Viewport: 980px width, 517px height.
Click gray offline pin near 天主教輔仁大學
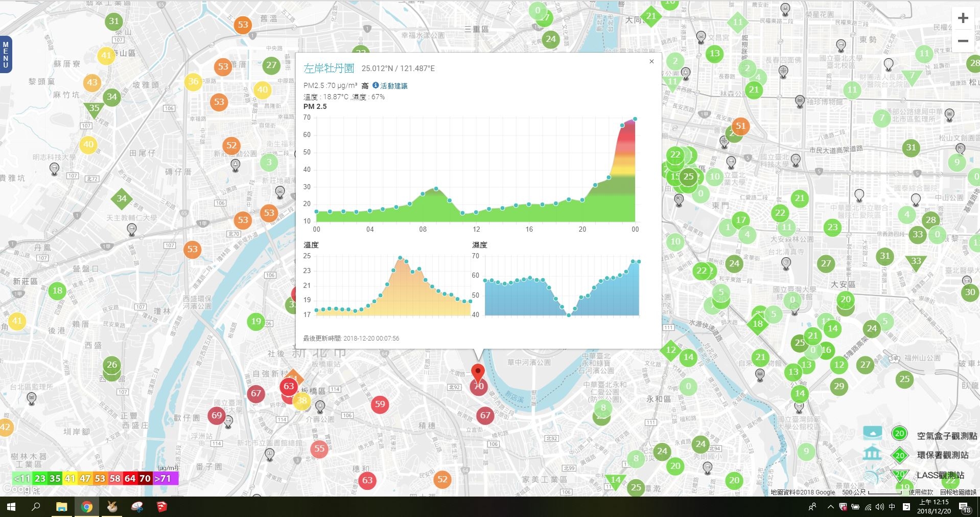(x=132, y=230)
